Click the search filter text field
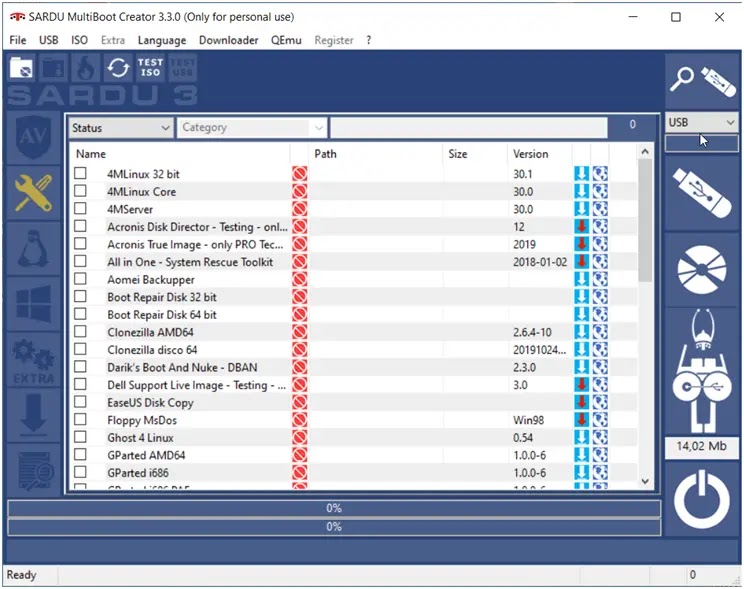Screen dimensions: 744x589 pos(469,128)
